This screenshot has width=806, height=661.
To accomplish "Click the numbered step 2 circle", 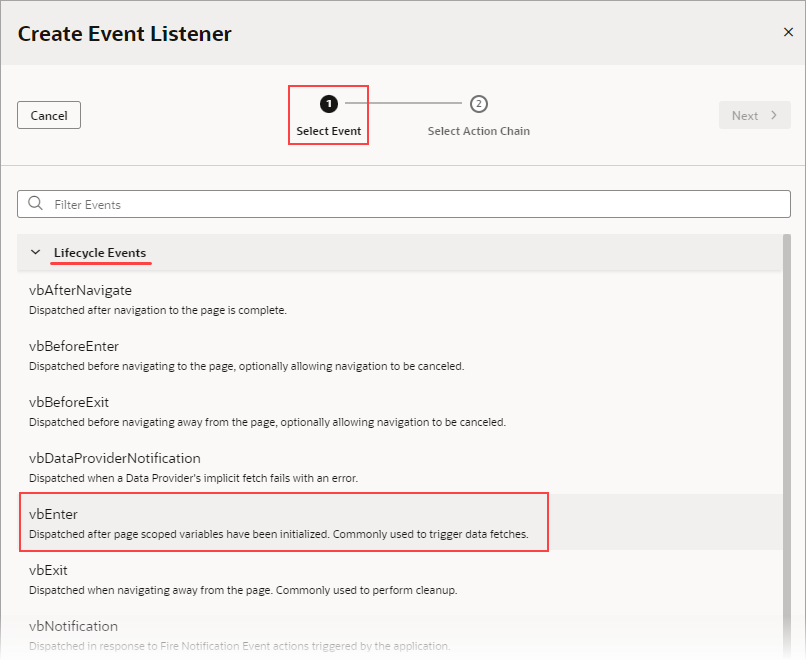I will [478, 103].
